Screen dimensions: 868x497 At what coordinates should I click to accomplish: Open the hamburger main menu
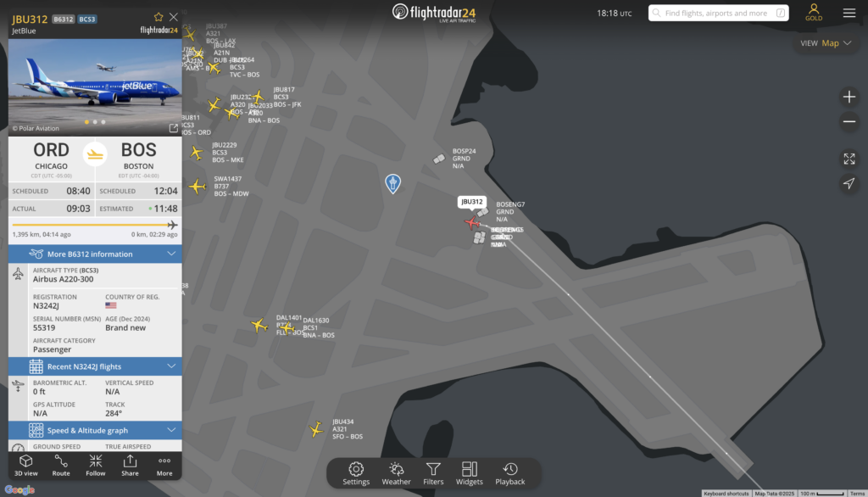849,13
